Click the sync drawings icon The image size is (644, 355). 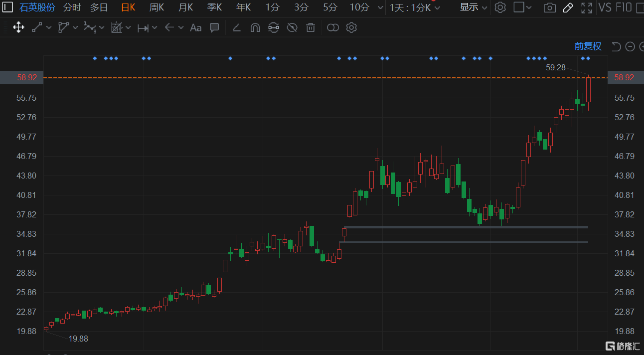[x=274, y=27]
